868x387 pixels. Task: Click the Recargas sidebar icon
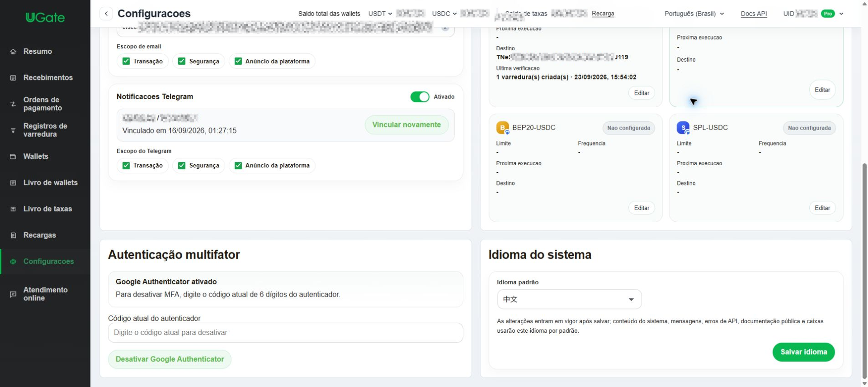[13, 235]
